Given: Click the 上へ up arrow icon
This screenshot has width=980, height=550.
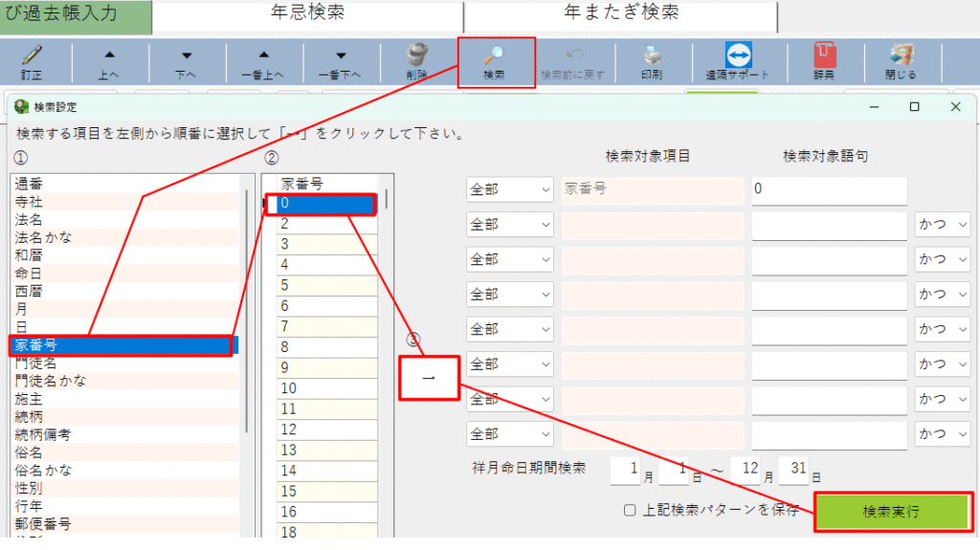Looking at the screenshot, I should (x=109, y=57).
